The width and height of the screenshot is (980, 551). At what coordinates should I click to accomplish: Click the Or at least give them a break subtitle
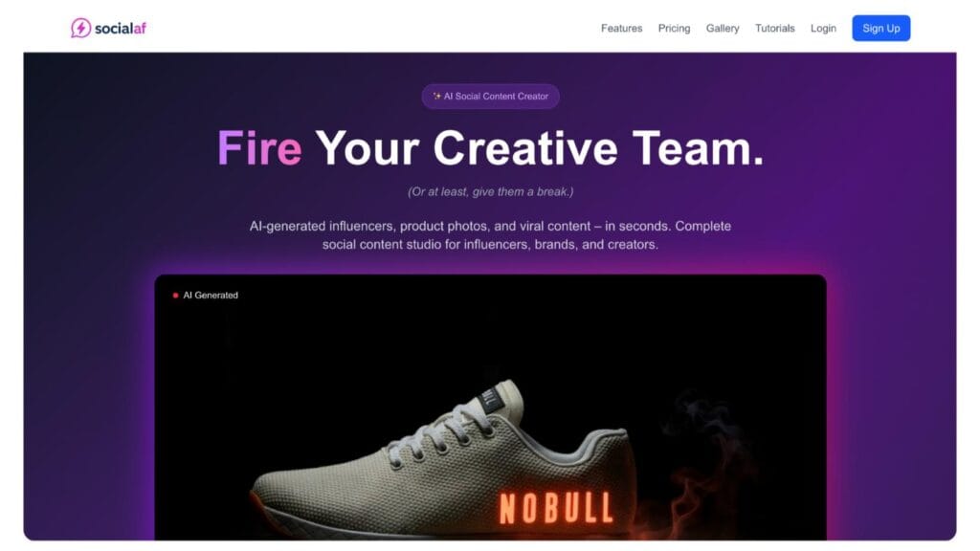click(490, 191)
